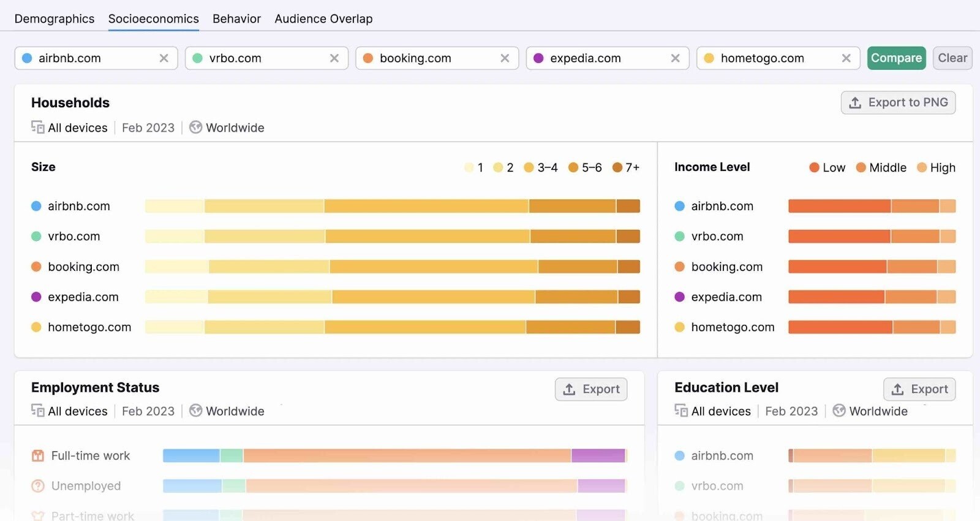Click the Unemployed row label

(86, 486)
